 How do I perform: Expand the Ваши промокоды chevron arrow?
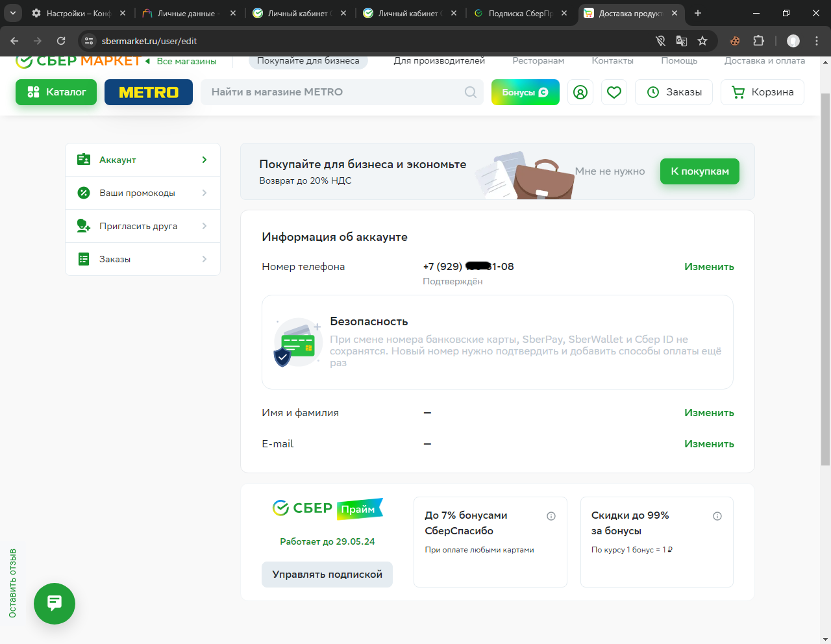(205, 193)
